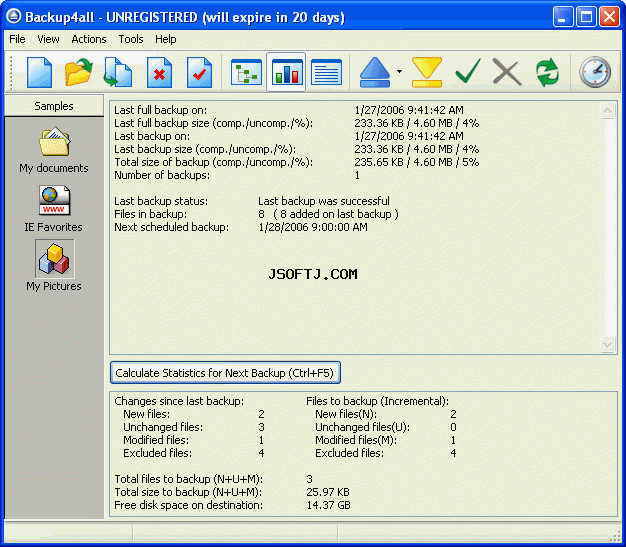Viewport: 626px width, 547px height.
Task: Click the label 'Modified files(M):'
Action: click(x=356, y=440)
